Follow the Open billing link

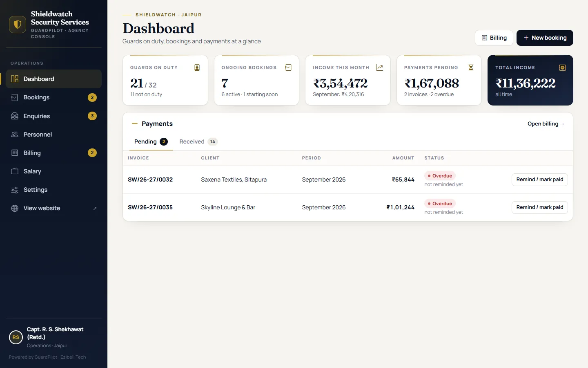point(546,124)
